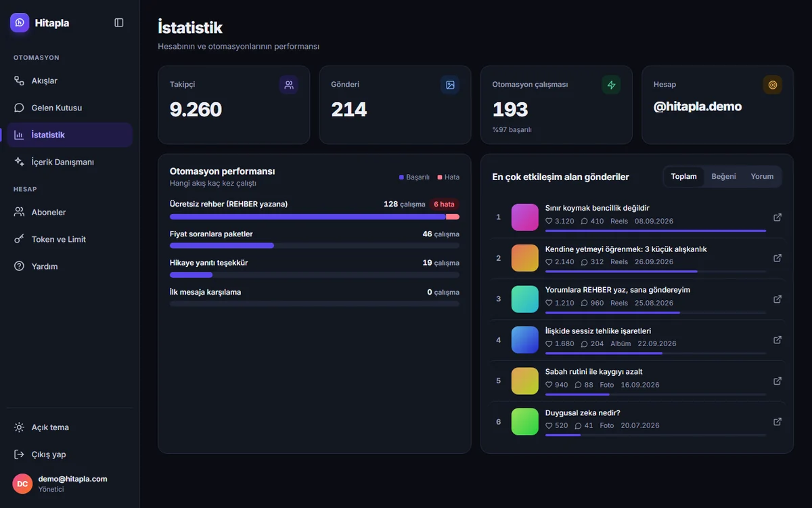Open Token ve Limit page
This screenshot has width=812, height=508.
coord(70,239)
